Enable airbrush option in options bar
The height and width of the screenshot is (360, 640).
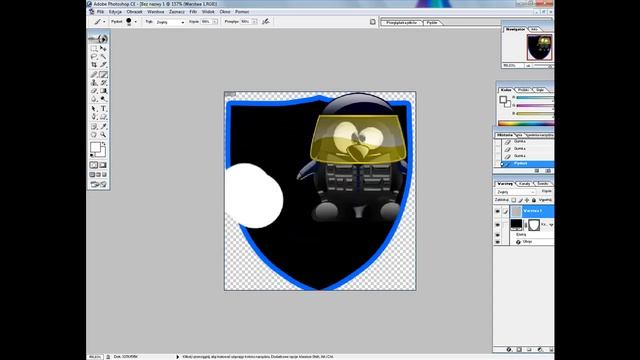pos(266,22)
